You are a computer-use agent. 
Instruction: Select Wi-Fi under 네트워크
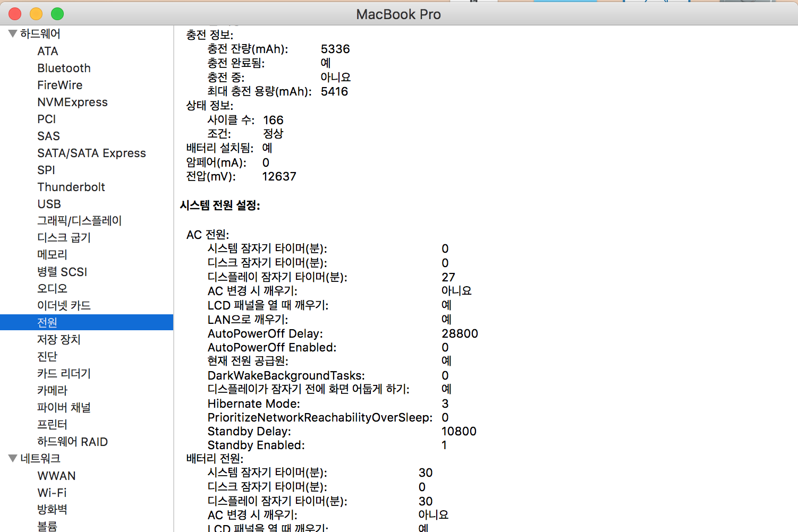52,493
